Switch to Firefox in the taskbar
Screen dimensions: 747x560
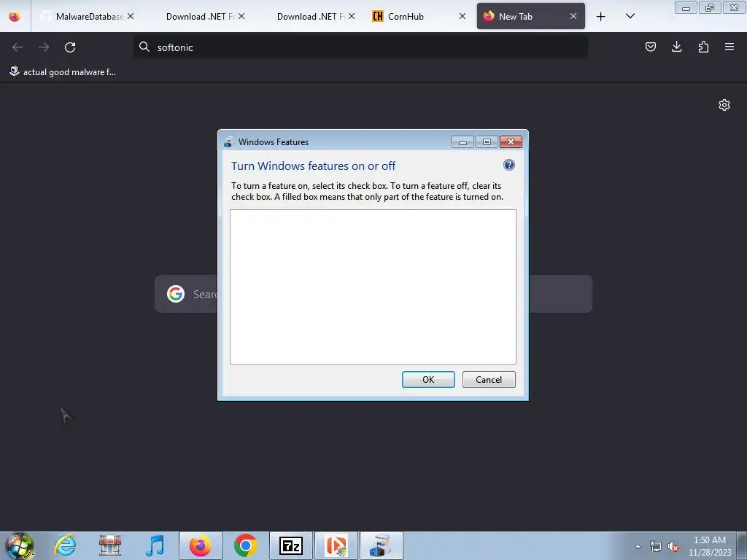[200, 545]
